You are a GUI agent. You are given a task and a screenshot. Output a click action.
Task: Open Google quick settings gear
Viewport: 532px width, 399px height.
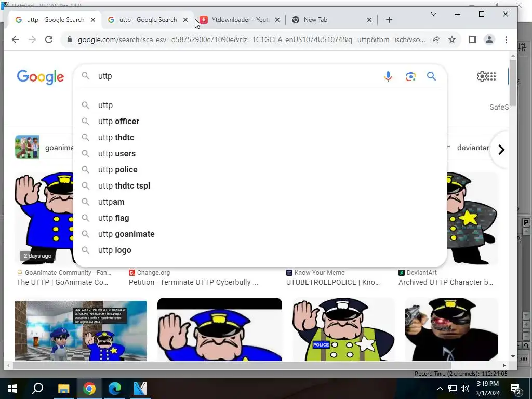482,76
